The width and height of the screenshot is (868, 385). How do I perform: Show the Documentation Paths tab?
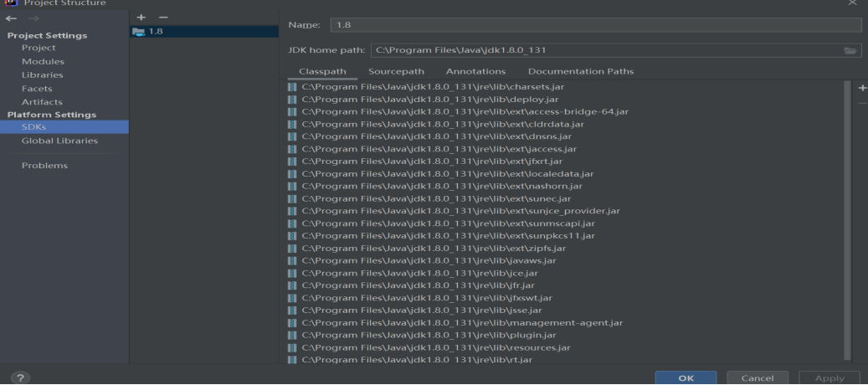tap(580, 71)
